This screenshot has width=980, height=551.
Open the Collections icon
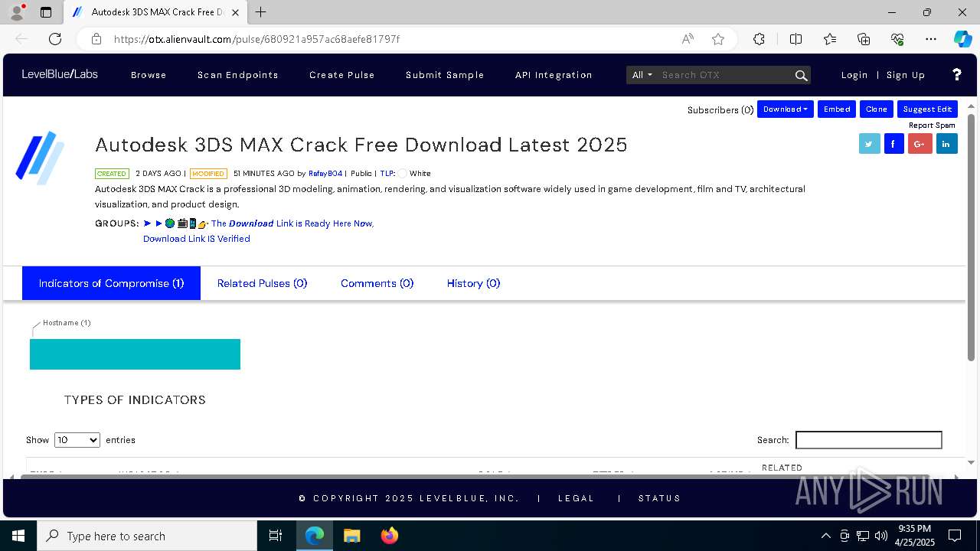(x=864, y=39)
